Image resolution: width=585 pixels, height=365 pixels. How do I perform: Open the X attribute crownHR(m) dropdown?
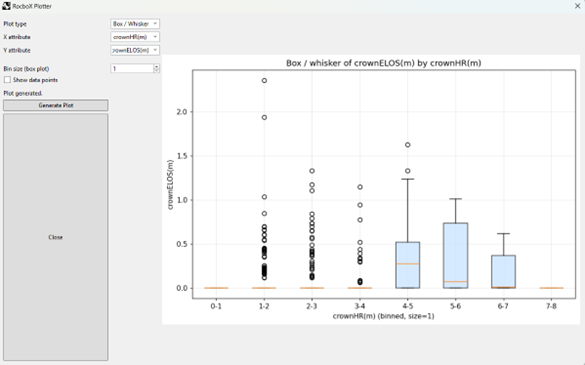(x=135, y=37)
